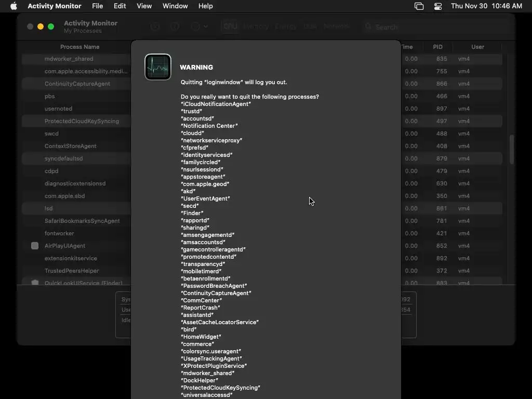The image size is (532, 399).
Task: Sort by the User column header
Action: pyautogui.click(x=477, y=47)
